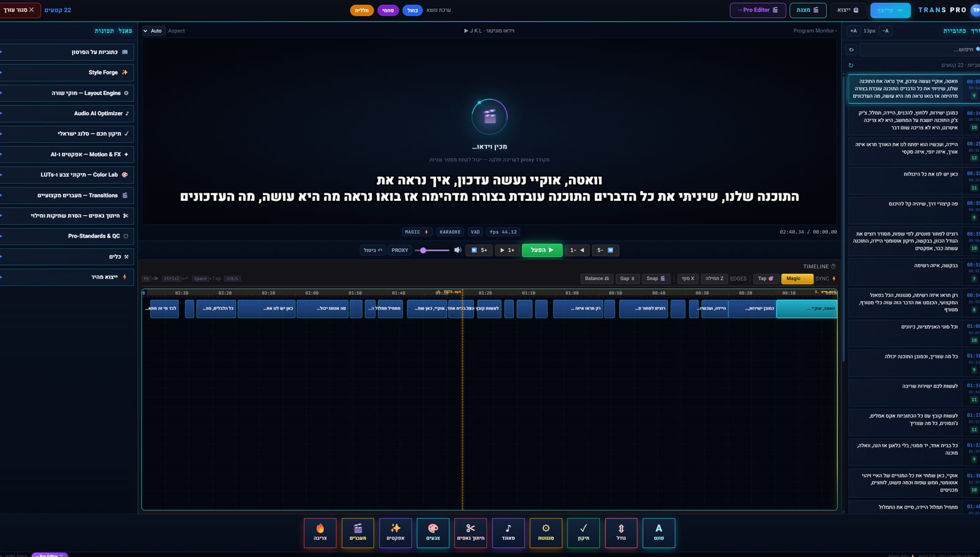Screen dimensions: 980x557
Task: Skip back 5 seconds
Action: point(606,250)
